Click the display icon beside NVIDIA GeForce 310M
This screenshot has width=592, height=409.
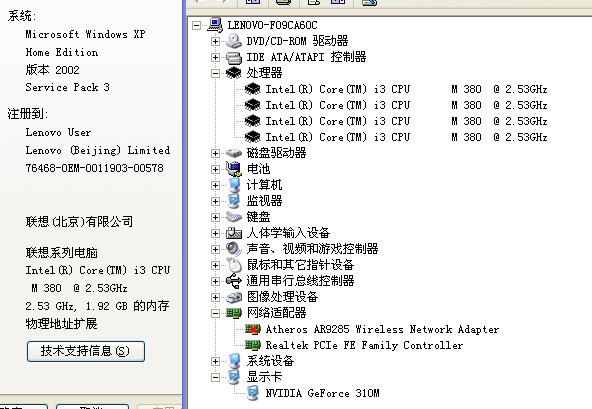[x=253, y=393]
